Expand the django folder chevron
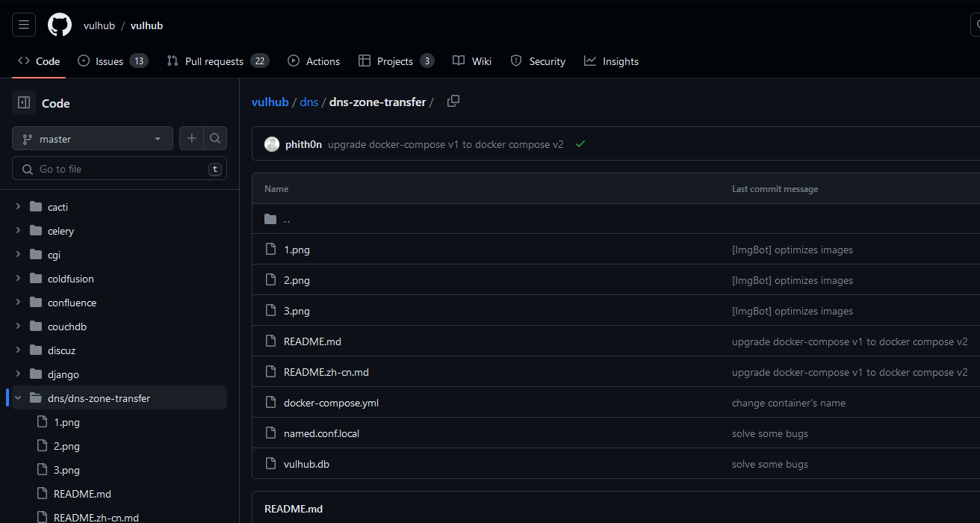980x523 pixels. (x=18, y=374)
